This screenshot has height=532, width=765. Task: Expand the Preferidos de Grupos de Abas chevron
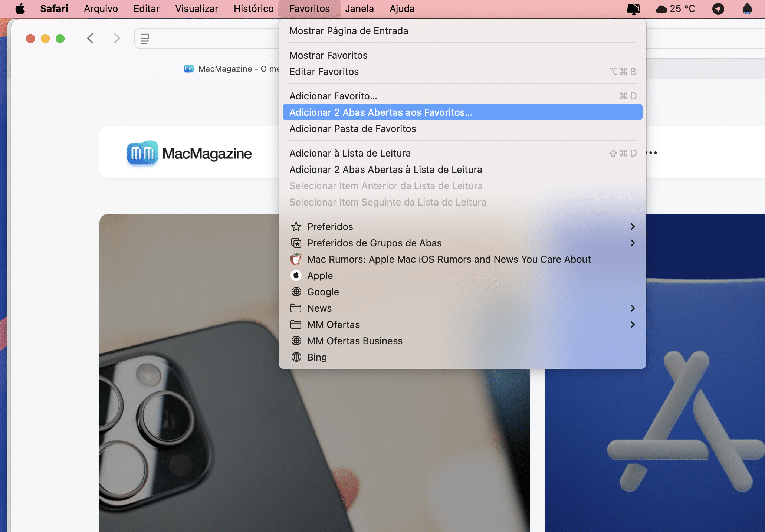click(633, 243)
